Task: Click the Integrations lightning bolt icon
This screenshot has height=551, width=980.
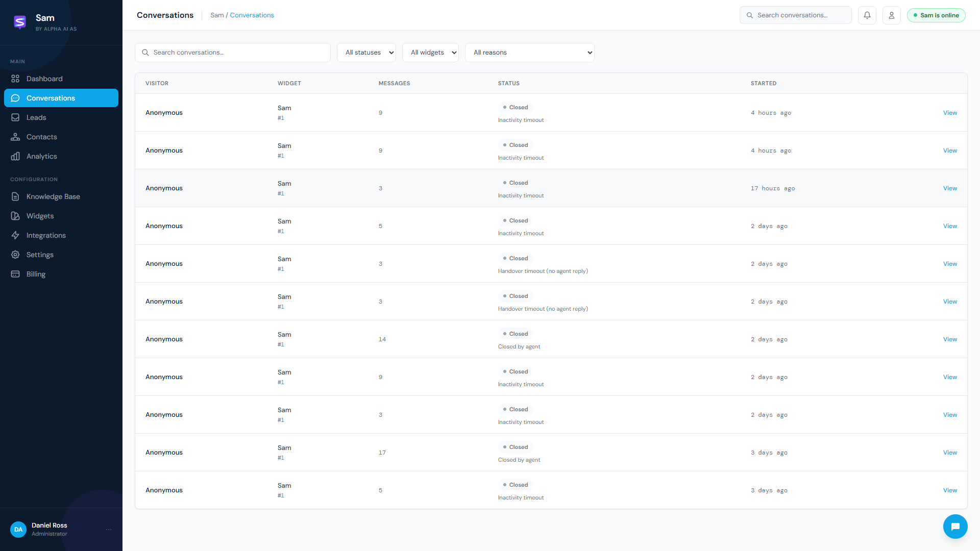Action: [15, 235]
